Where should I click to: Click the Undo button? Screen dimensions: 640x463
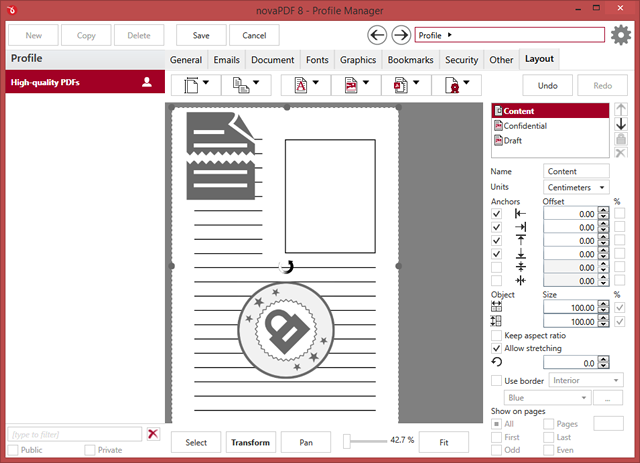547,85
